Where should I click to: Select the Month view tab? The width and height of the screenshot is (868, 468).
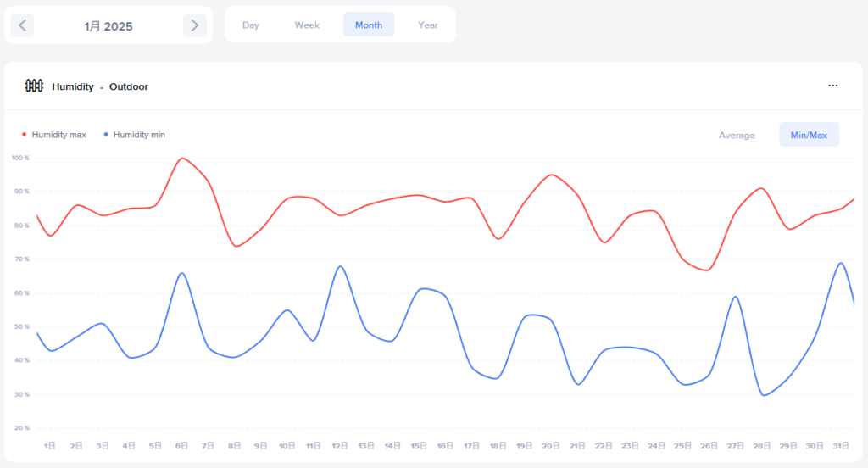coord(369,25)
